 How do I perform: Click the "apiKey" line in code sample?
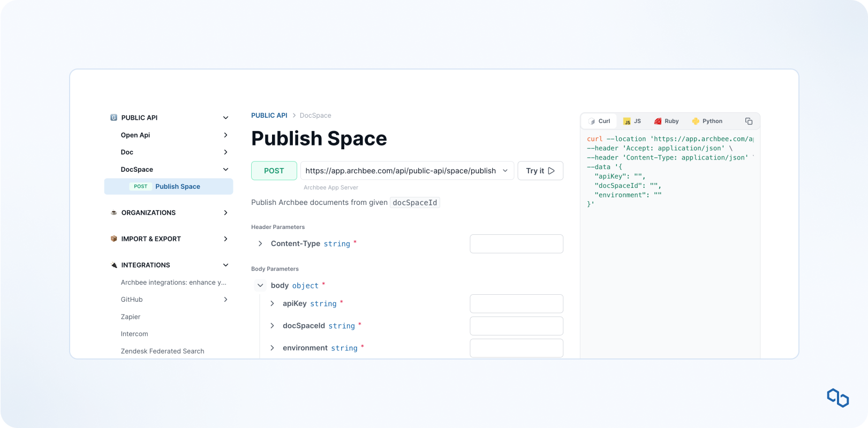pos(620,177)
